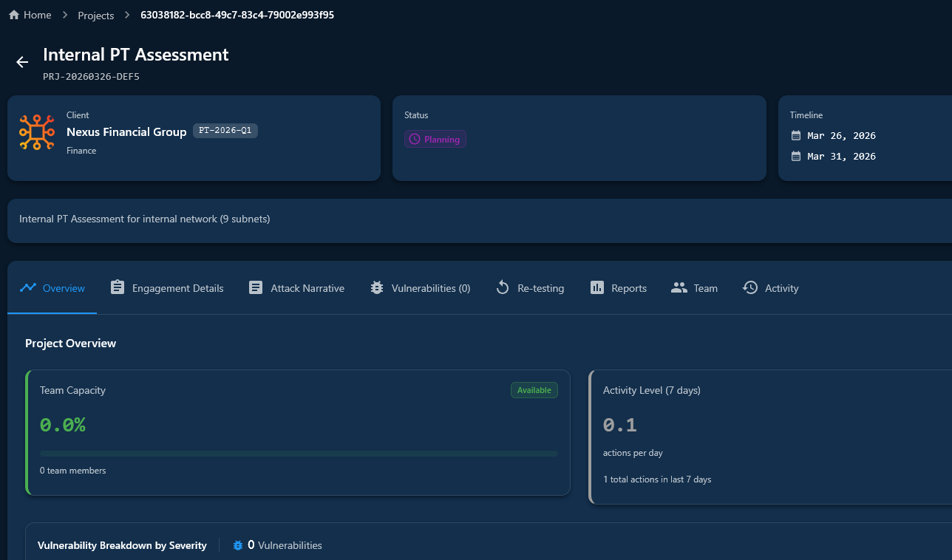The width and height of the screenshot is (952, 560).
Task: Click the Activity history clock icon
Action: point(750,287)
